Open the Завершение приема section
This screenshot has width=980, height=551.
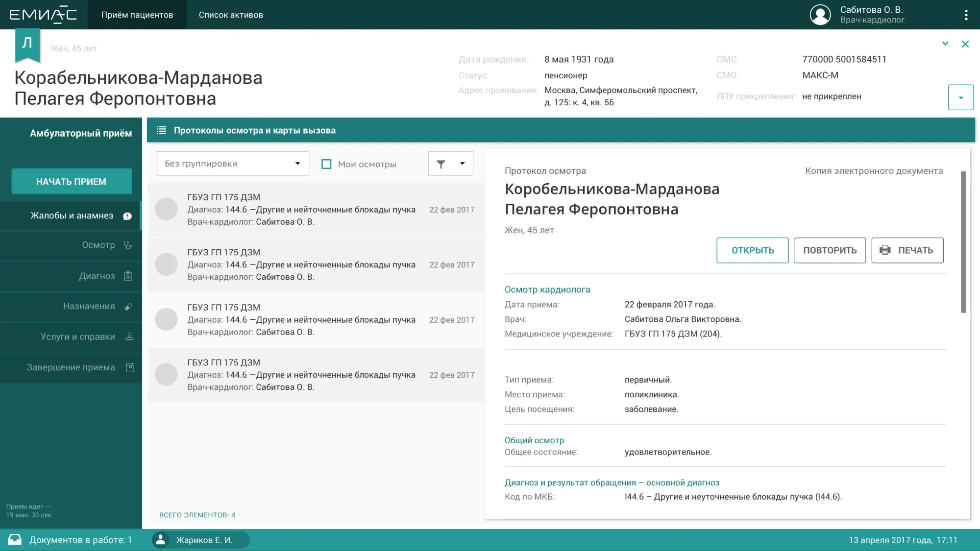tap(71, 367)
